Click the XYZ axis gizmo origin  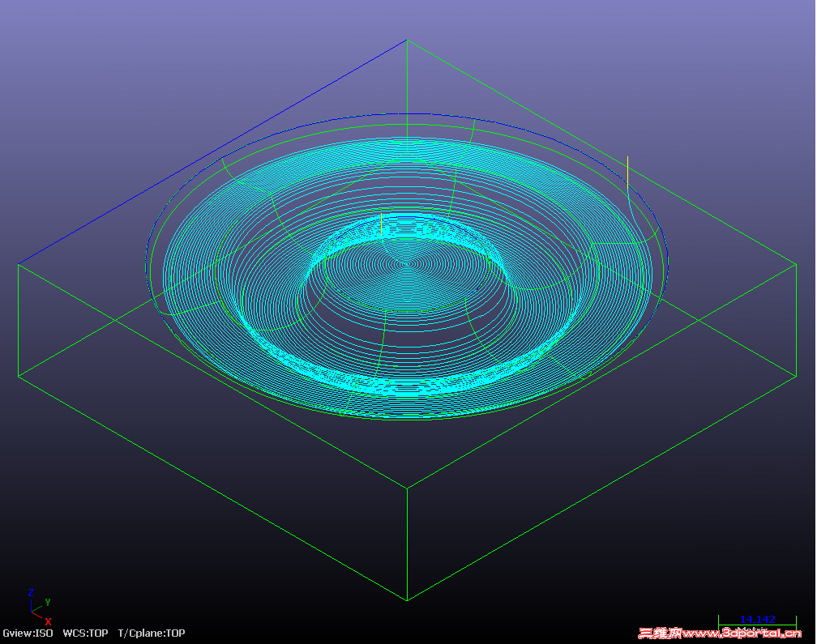pyautogui.click(x=32, y=612)
